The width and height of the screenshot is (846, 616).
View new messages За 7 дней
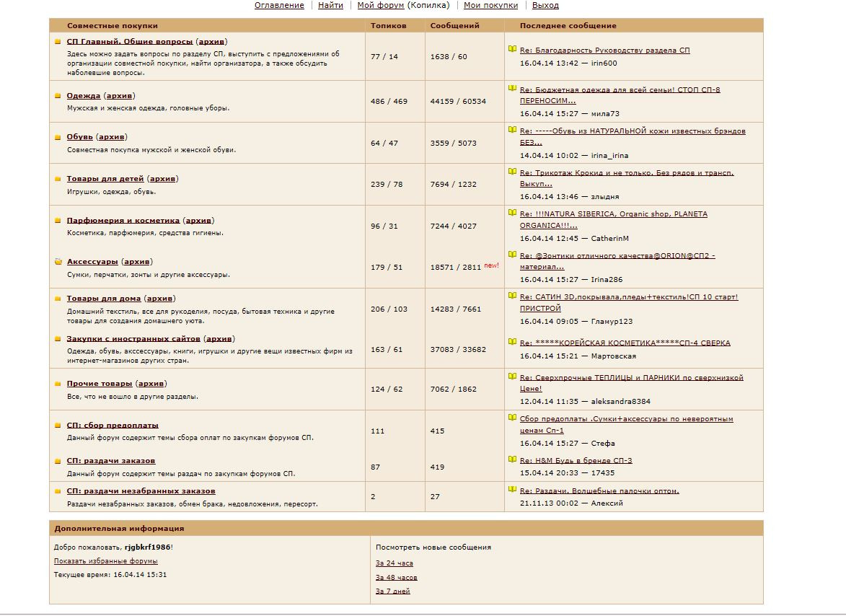coord(393,591)
